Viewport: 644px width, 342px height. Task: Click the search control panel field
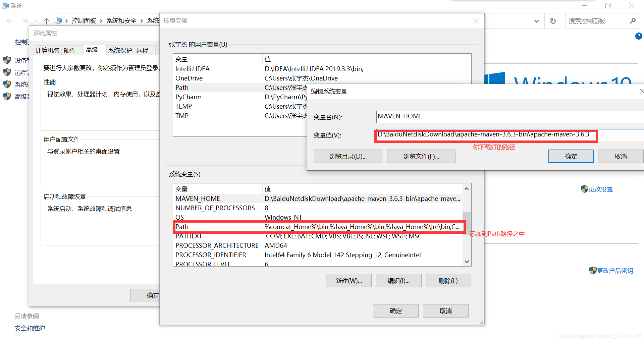point(597,21)
